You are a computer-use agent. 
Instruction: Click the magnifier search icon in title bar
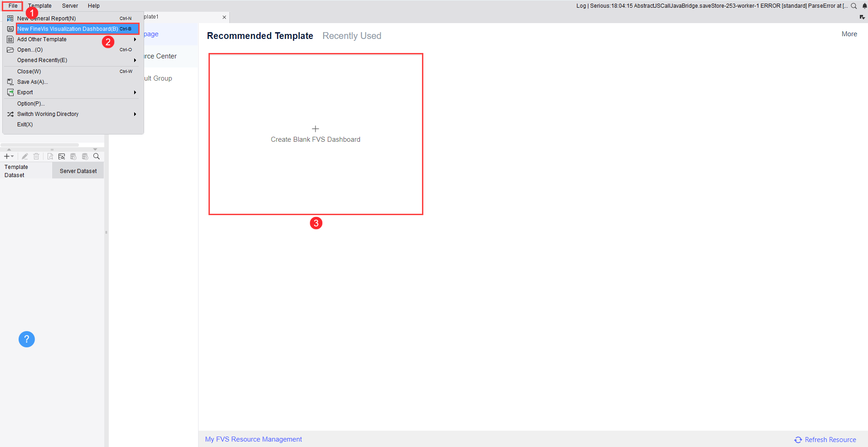tap(853, 6)
